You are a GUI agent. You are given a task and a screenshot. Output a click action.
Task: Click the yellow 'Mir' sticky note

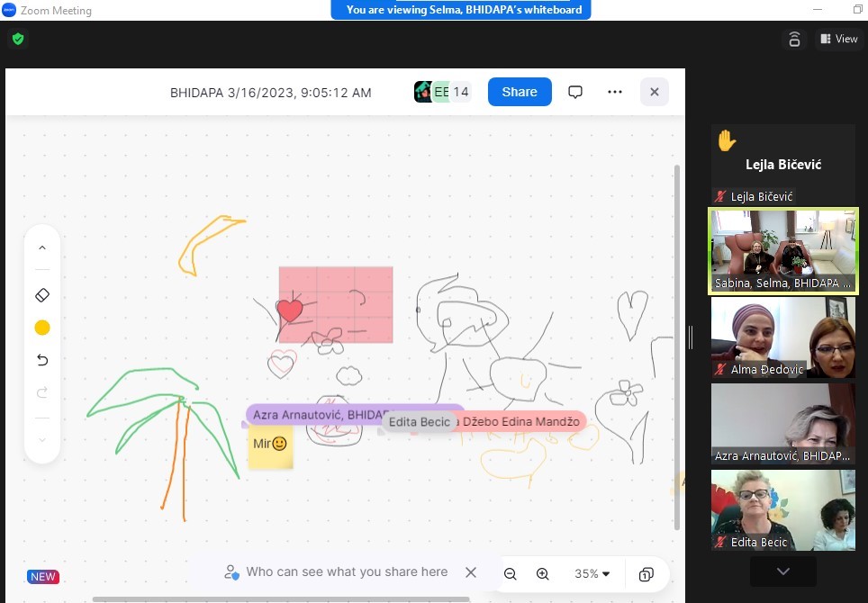pos(270,446)
